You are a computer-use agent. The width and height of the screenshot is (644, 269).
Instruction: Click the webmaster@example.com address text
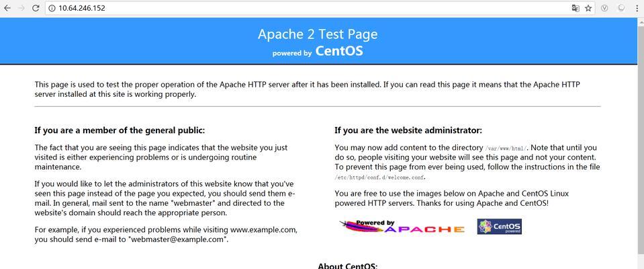point(178,239)
